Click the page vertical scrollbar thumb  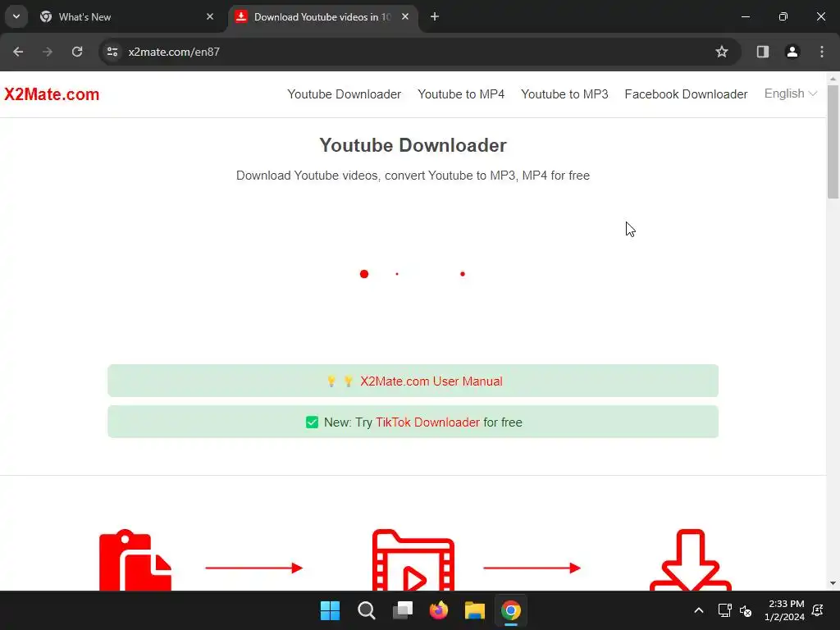833,141
